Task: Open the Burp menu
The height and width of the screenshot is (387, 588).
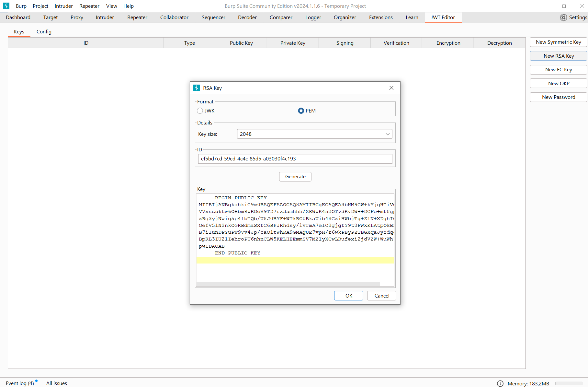Action: click(x=21, y=6)
